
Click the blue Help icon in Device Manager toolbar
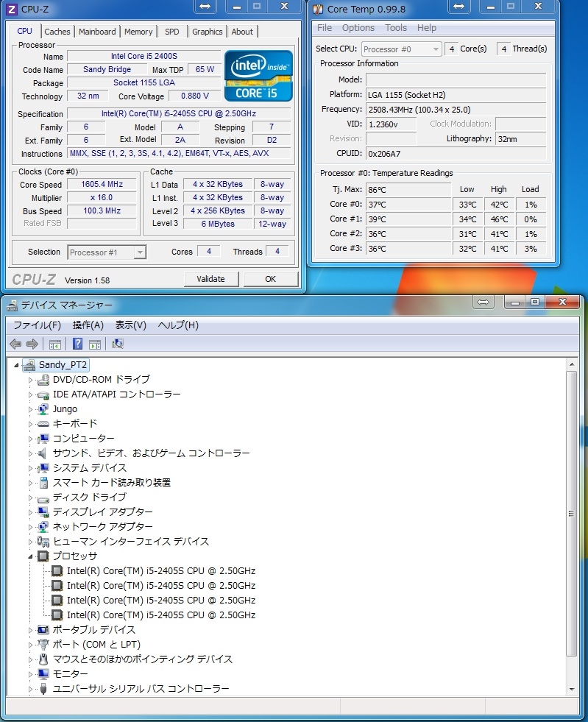(x=77, y=344)
